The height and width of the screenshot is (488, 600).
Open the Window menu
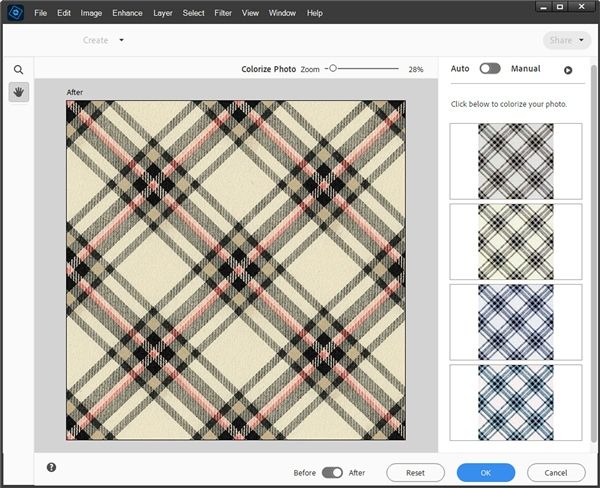282,13
